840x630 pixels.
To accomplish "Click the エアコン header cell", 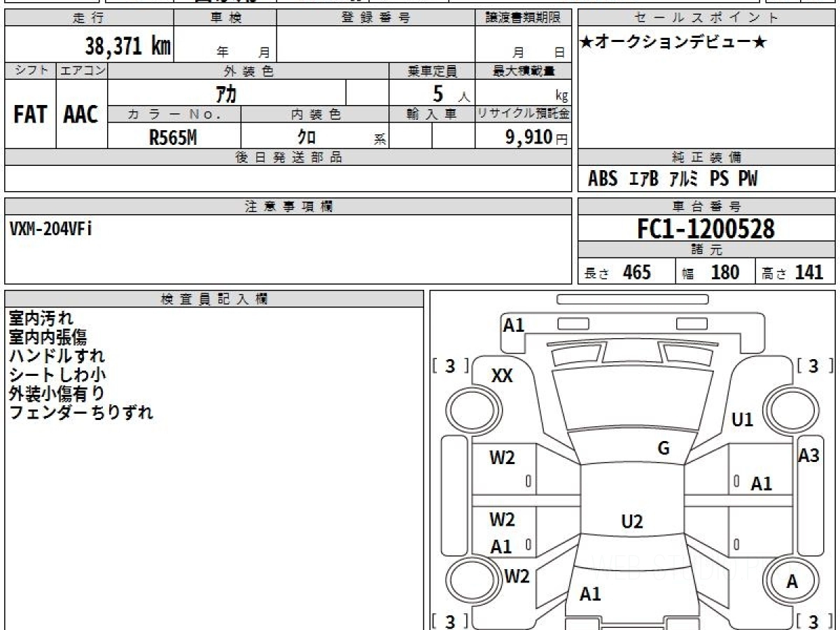I will tap(82, 71).
